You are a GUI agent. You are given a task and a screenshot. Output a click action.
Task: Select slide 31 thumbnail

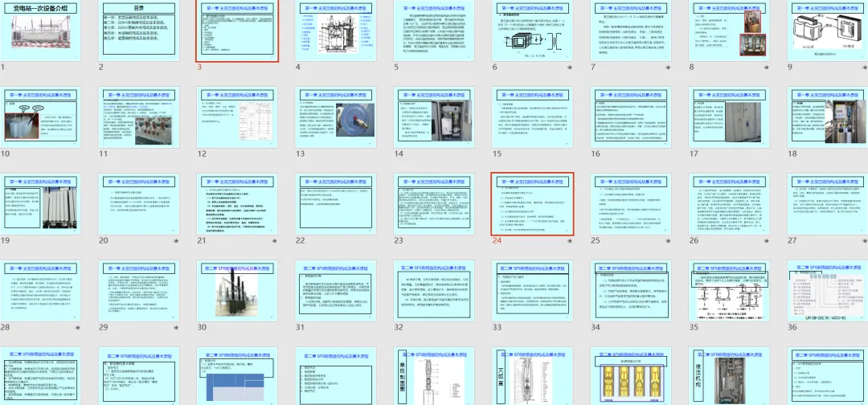[336, 291]
